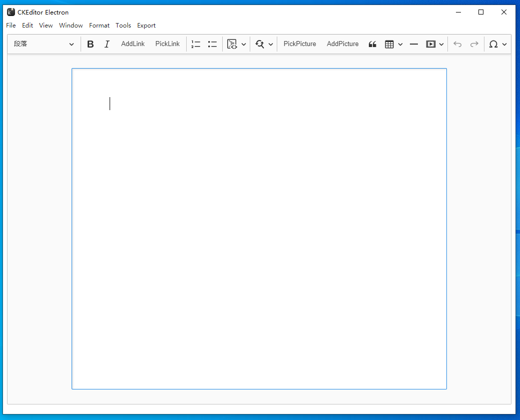Insert a media embed

point(431,44)
